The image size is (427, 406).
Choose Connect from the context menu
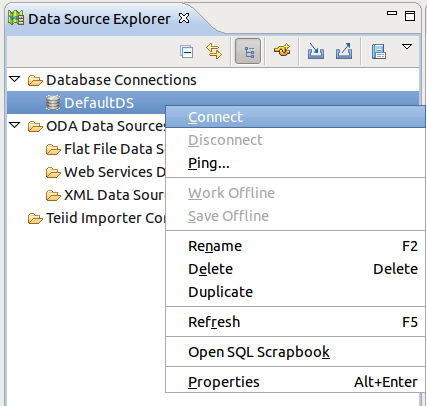tap(295, 117)
